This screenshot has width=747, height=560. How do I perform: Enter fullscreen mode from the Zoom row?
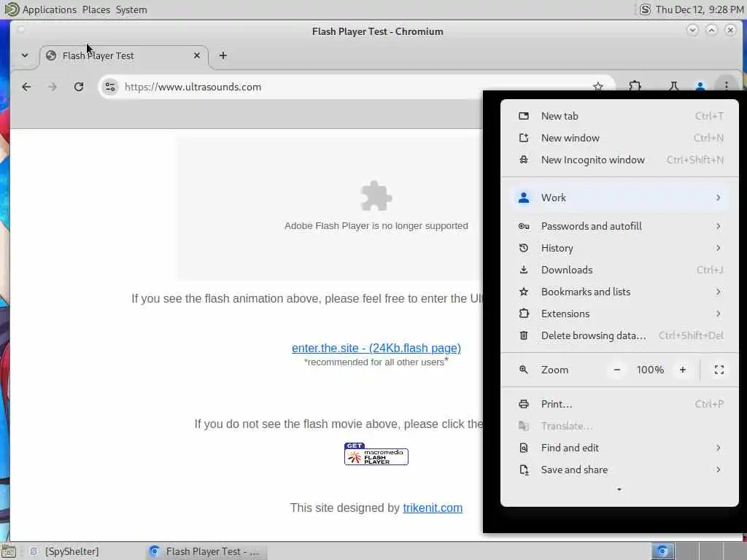(x=719, y=370)
